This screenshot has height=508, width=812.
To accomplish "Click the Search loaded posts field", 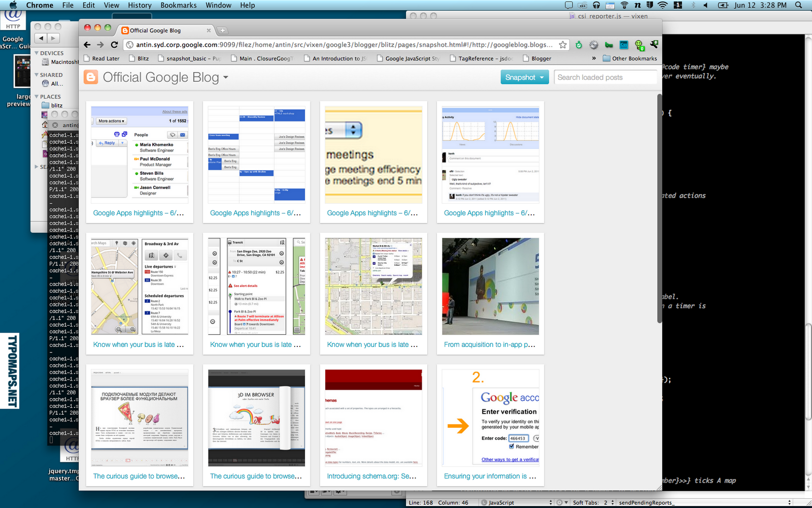I will click(605, 77).
